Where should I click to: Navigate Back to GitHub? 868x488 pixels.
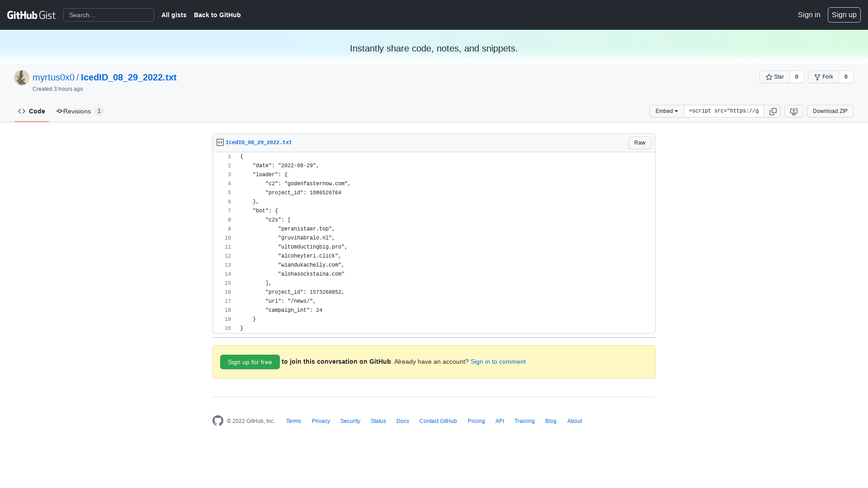click(217, 14)
